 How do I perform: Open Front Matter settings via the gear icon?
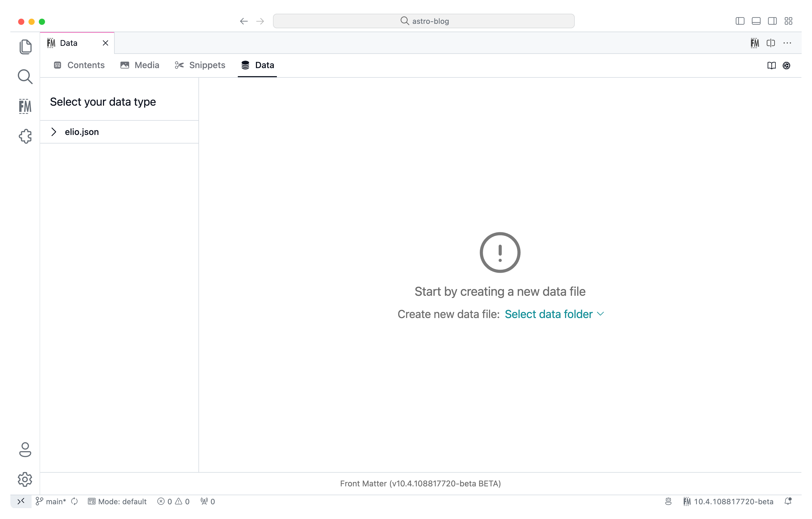click(x=786, y=66)
